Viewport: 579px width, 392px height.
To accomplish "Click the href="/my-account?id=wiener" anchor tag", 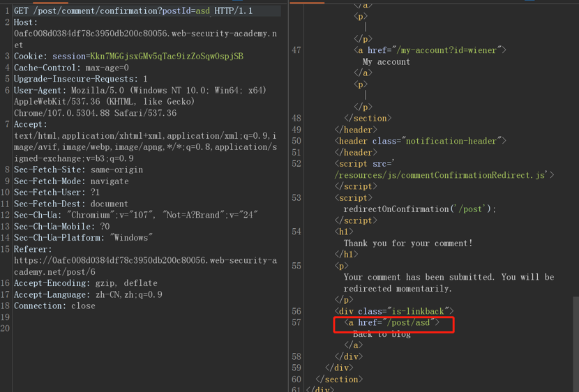I will click(430, 50).
